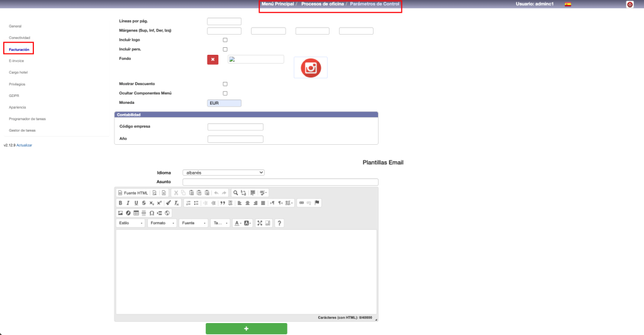Viewport: 644px width, 335px height.
Task: Open editor help via the question mark icon
Action: [x=280, y=223]
